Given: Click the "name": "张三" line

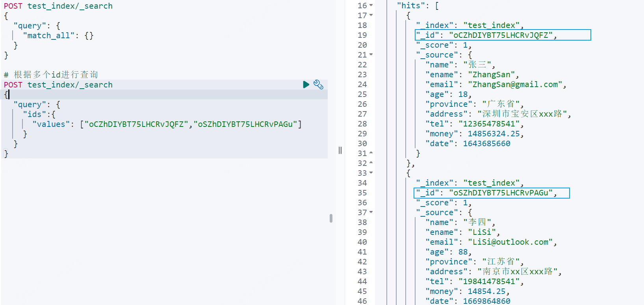Looking at the screenshot, I should click(x=460, y=65).
